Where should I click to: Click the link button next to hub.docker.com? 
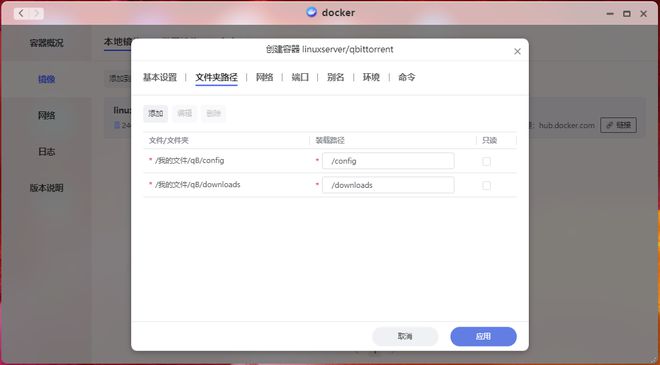click(618, 125)
